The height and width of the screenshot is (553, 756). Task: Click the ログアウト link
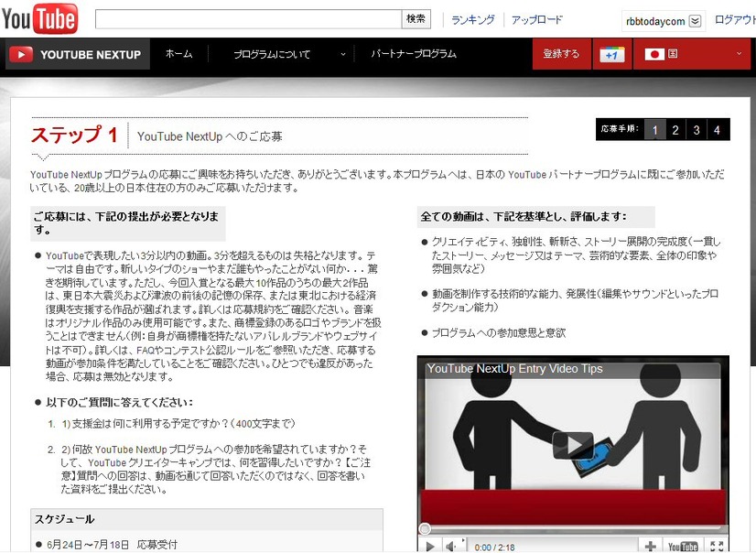[735, 20]
